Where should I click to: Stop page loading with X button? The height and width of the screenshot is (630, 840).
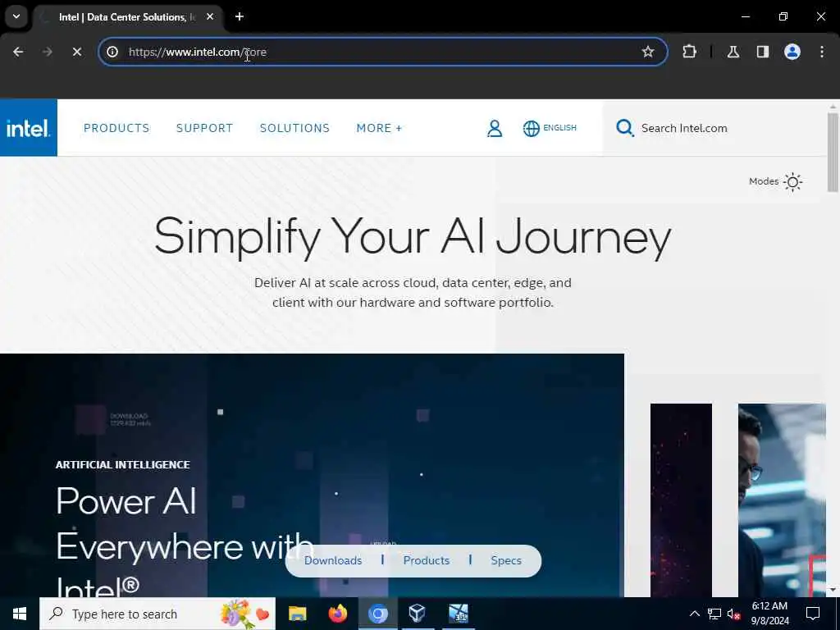77,52
